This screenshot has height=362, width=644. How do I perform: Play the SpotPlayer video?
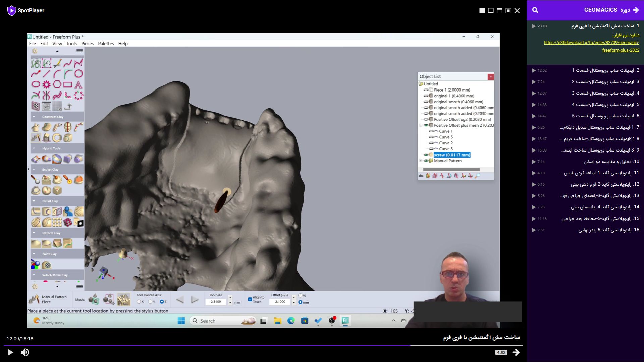point(10,352)
